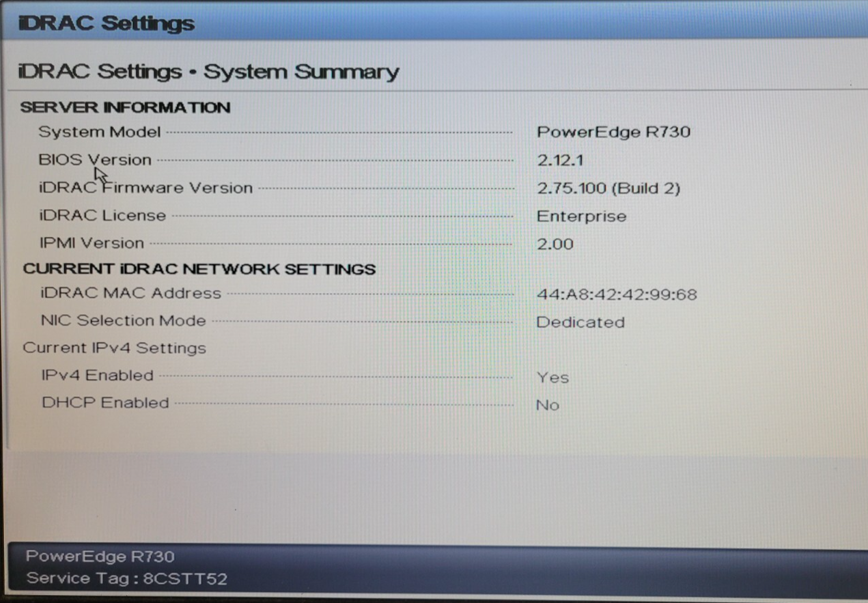Select the iDRAC Firmware Version label
868x603 pixels.
coord(146,188)
